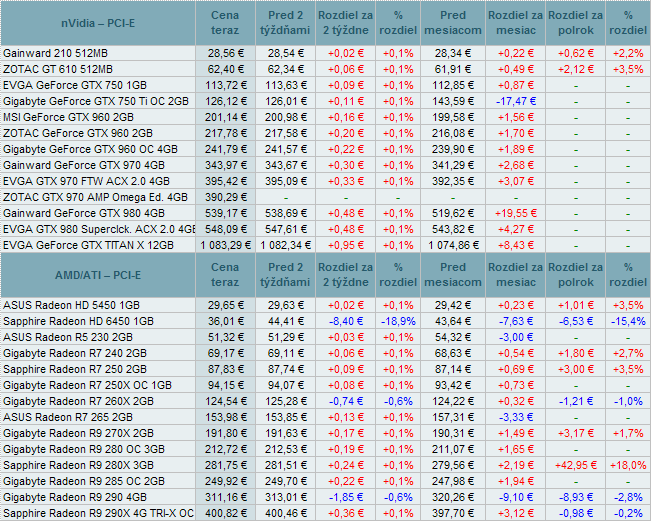Viewport: 651px width, 521px height.
Task: Select the 390,29 € price cell
Action: (225, 197)
